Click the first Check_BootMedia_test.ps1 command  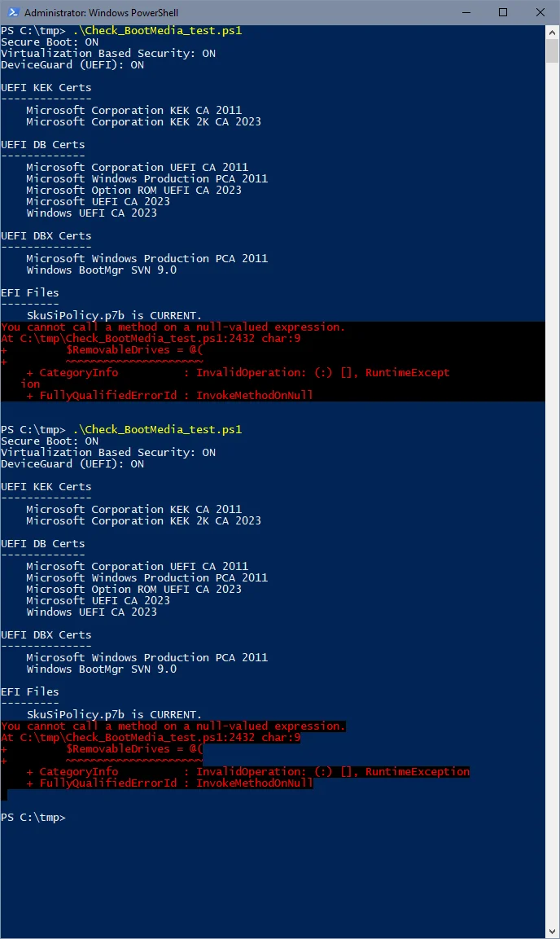157,31
